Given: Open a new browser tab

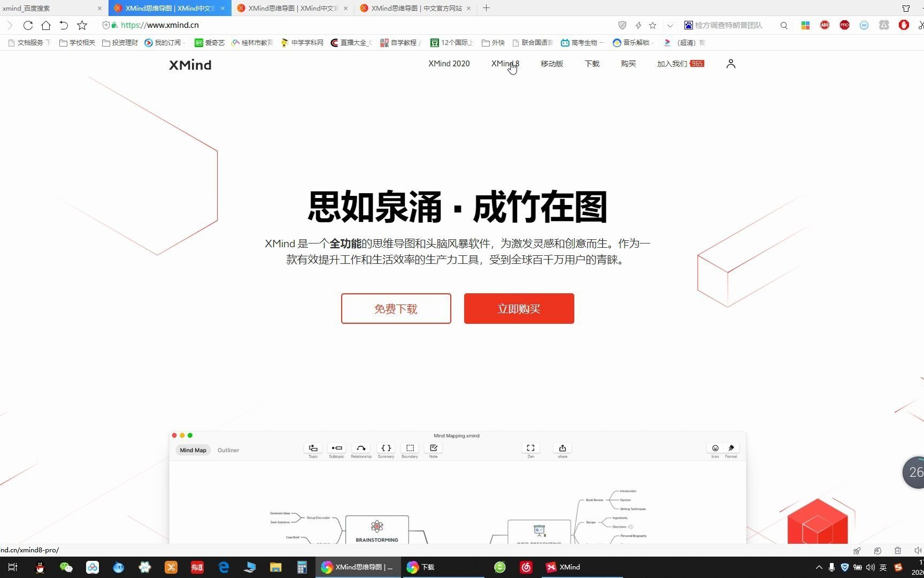Looking at the screenshot, I should click(x=486, y=8).
